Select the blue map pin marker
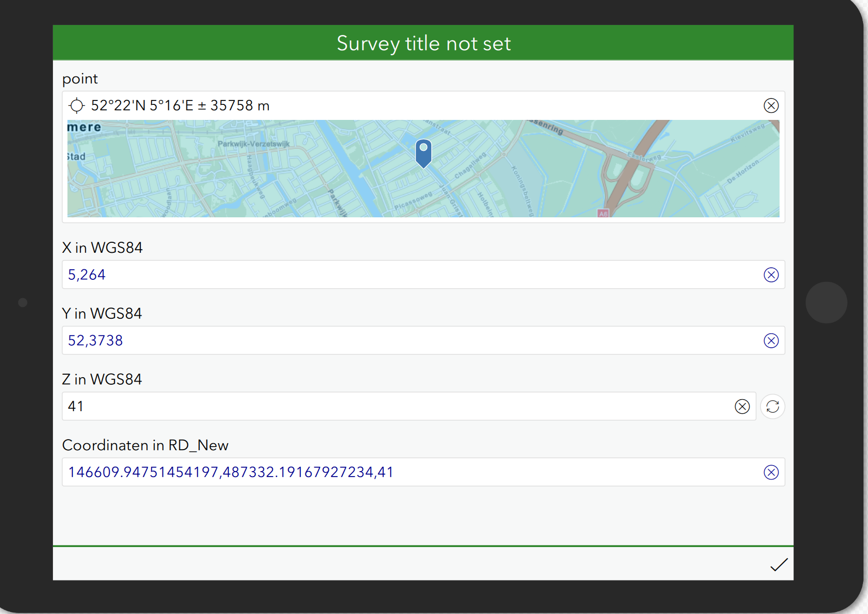This screenshot has height=614, width=868. coord(423,152)
